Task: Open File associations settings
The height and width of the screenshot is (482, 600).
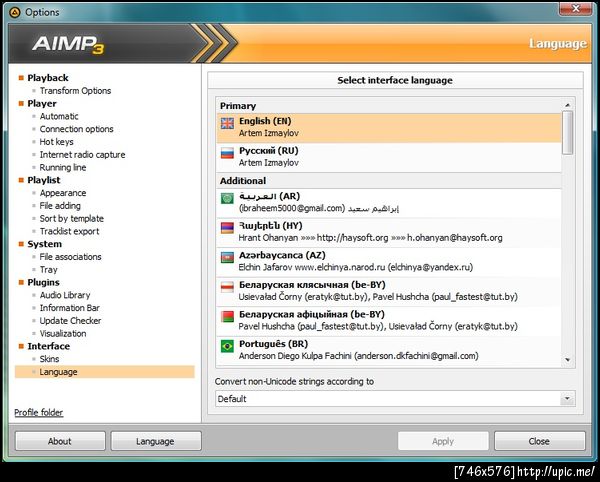Action: pyautogui.click(x=70, y=257)
